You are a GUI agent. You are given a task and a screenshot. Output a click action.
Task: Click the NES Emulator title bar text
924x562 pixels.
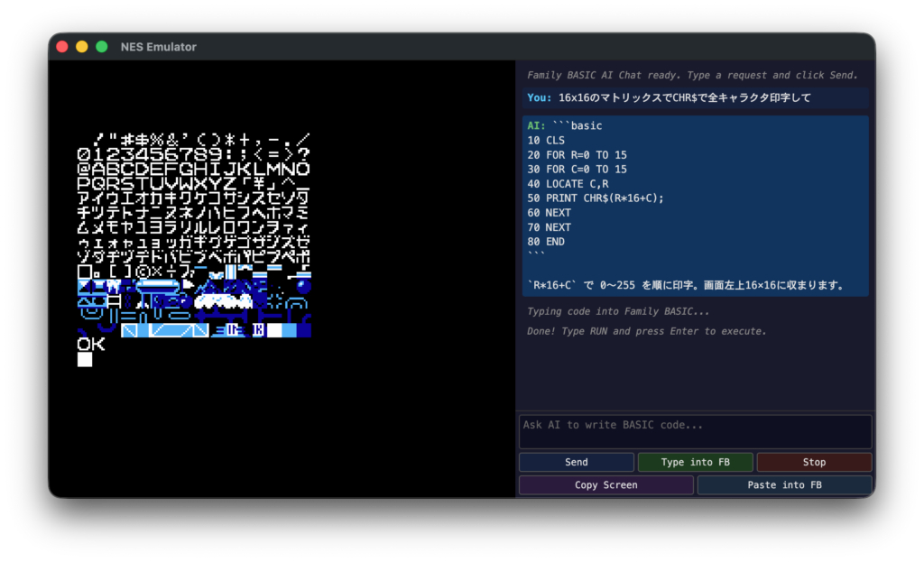pyautogui.click(x=158, y=47)
